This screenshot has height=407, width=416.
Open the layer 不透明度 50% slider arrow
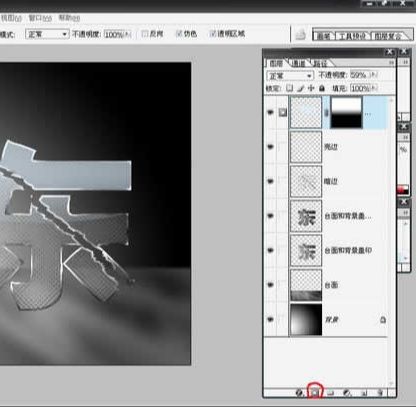click(x=373, y=75)
